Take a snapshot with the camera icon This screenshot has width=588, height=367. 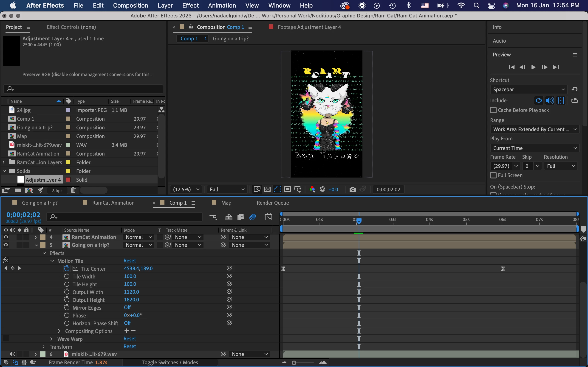pos(353,189)
